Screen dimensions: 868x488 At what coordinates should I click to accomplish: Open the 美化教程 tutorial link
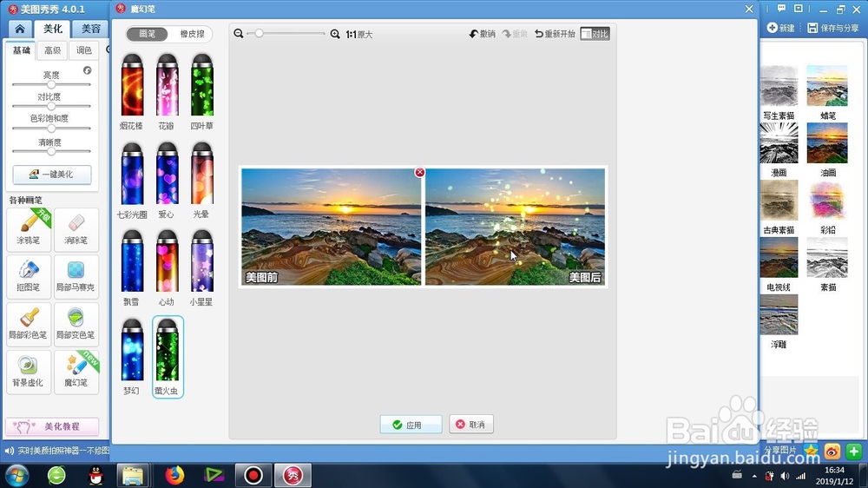click(53, 426)
